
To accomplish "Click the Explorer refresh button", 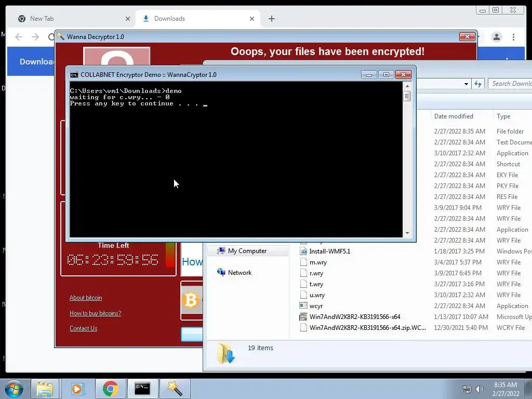I will [x=478, y=84].
